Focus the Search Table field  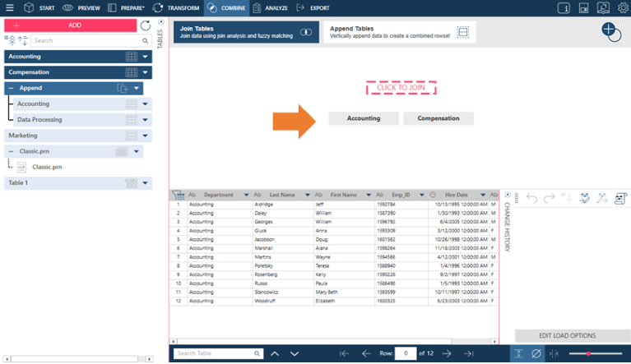click(219, 353)
